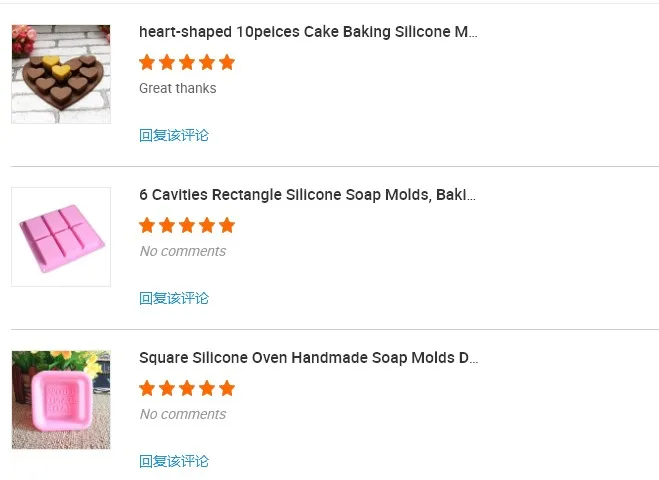Open the pink rectangle soap mold thumbnail

(x=61, y=237)
